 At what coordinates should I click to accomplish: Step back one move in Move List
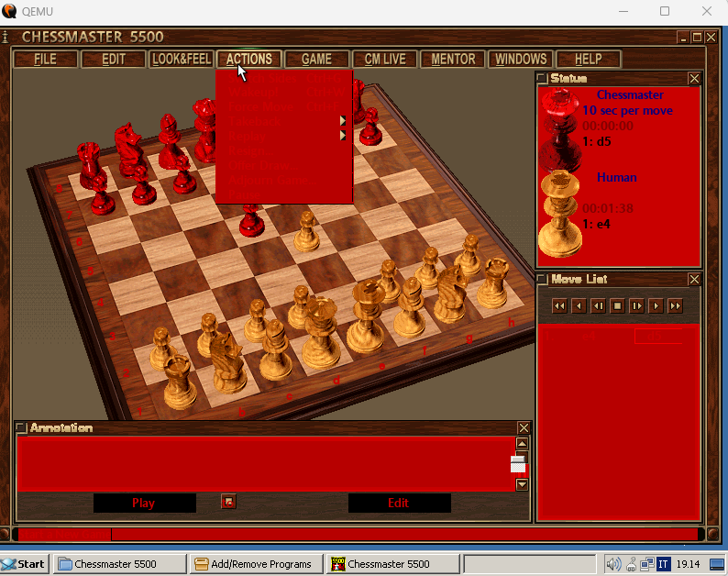point(579,306)
